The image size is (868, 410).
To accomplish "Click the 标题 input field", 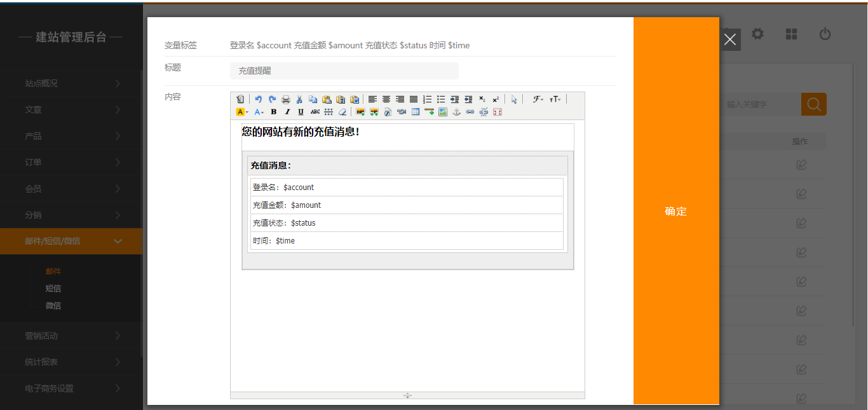I will pos(344,71).
